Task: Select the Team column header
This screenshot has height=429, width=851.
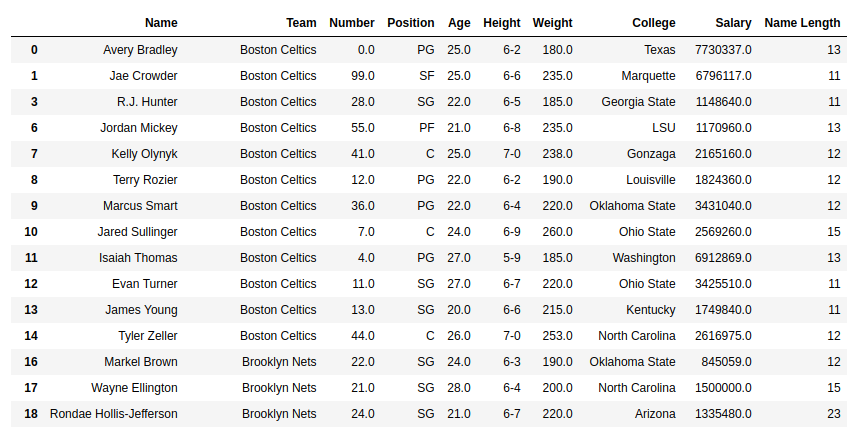Action: click(x=301, y=23)
